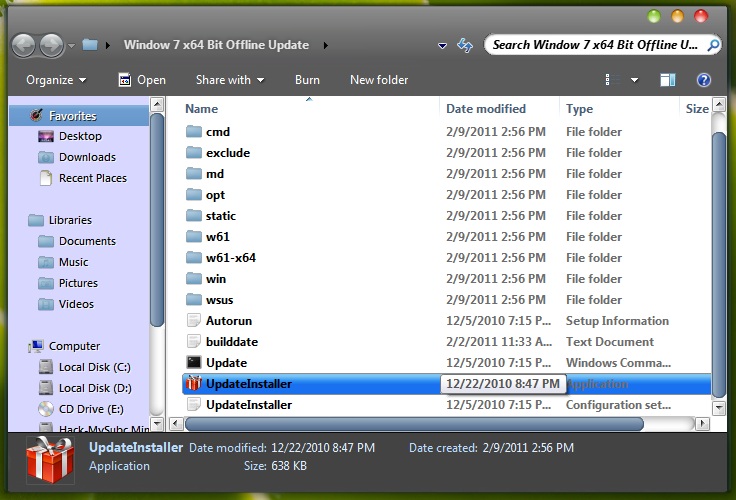Select the builddate text document icon

[x=193, y=341]
